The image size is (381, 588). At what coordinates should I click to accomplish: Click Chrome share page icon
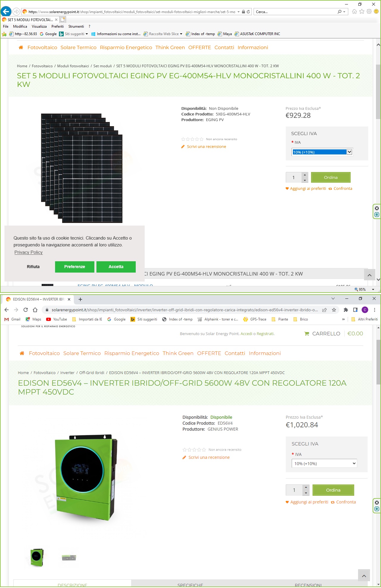pos(324,310)
